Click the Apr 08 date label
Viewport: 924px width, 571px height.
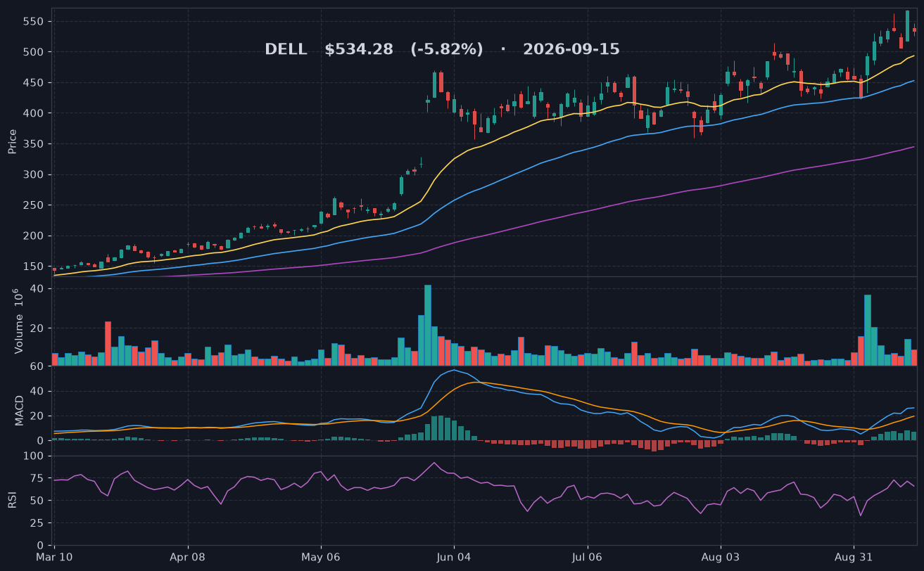pyautogui.click(x=188, y=557)
